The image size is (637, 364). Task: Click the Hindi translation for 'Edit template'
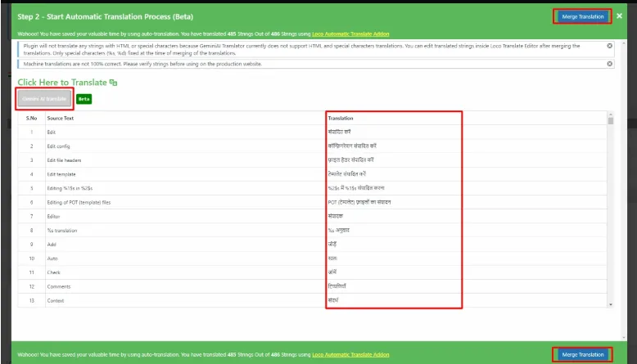[346, 173]
